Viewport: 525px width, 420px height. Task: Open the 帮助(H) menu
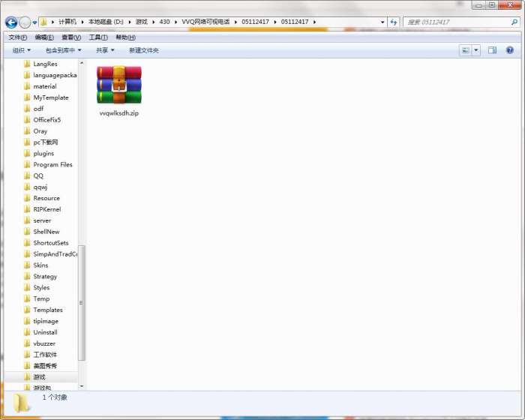tap(125, 37)
